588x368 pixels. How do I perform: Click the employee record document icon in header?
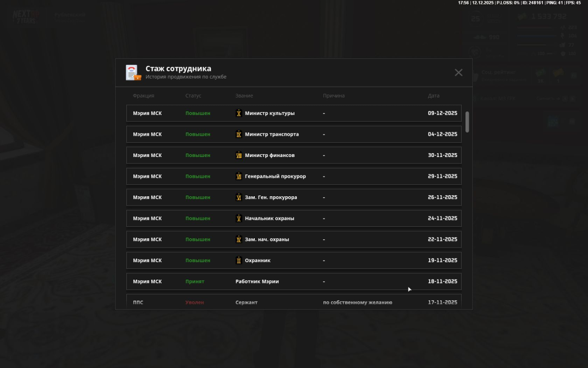pos(133,73)
